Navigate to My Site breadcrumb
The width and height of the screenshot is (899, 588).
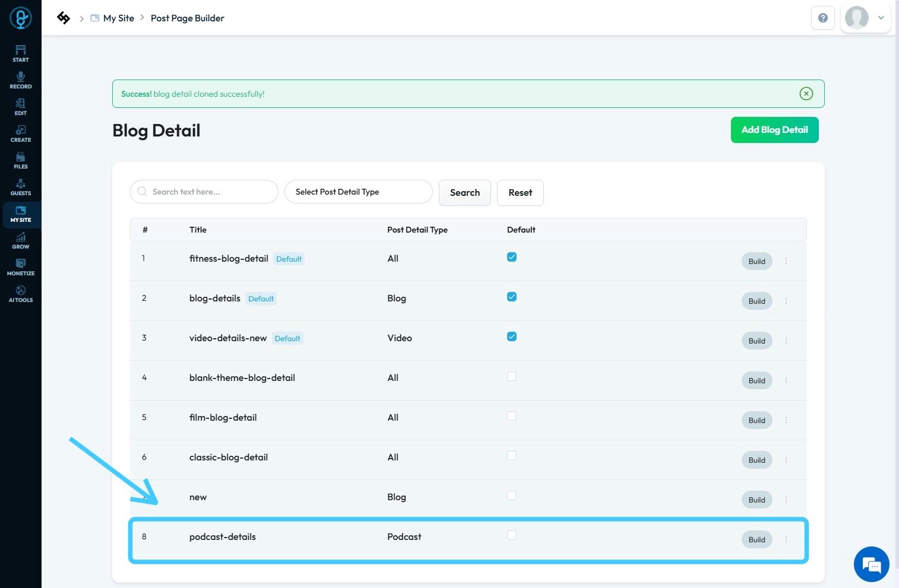(118, 18)
